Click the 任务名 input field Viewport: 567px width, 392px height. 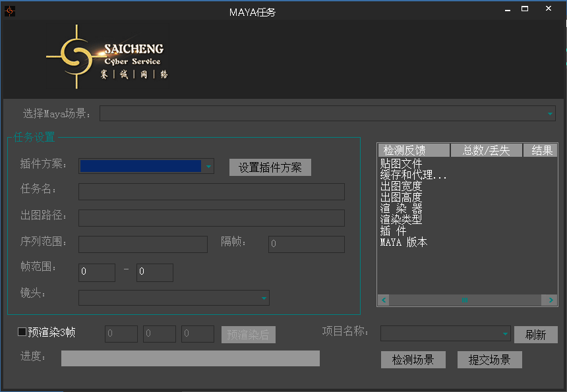tap(211, 192)
